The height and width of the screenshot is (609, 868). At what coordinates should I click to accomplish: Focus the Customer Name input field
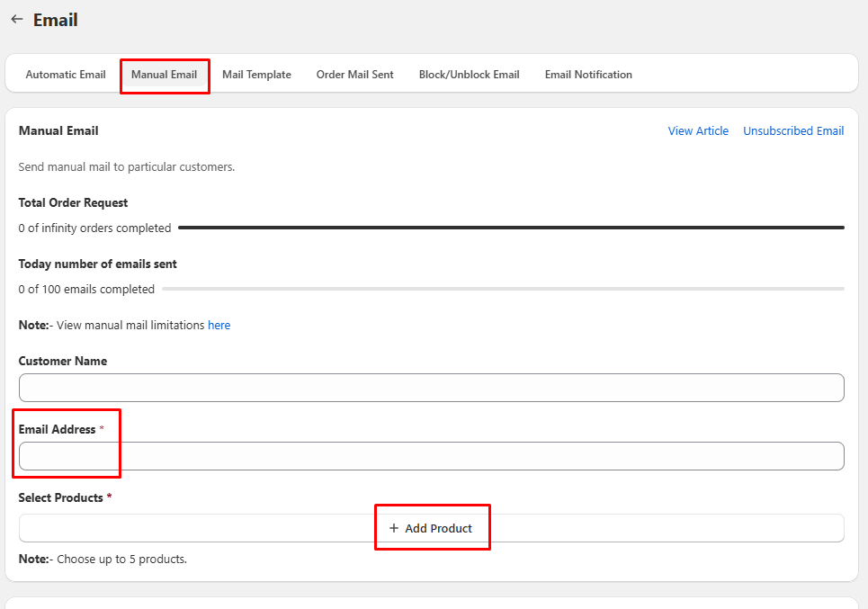tap(431, 388)
